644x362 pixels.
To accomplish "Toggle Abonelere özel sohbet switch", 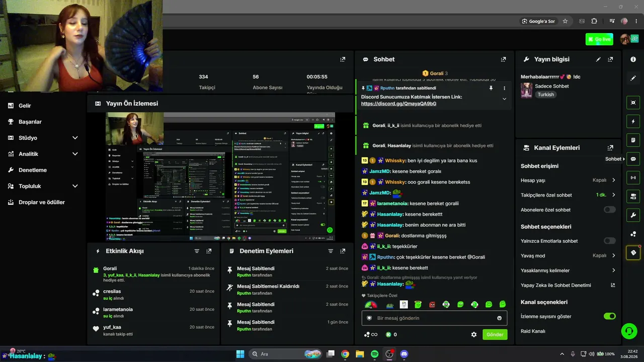I will [609, 210].
